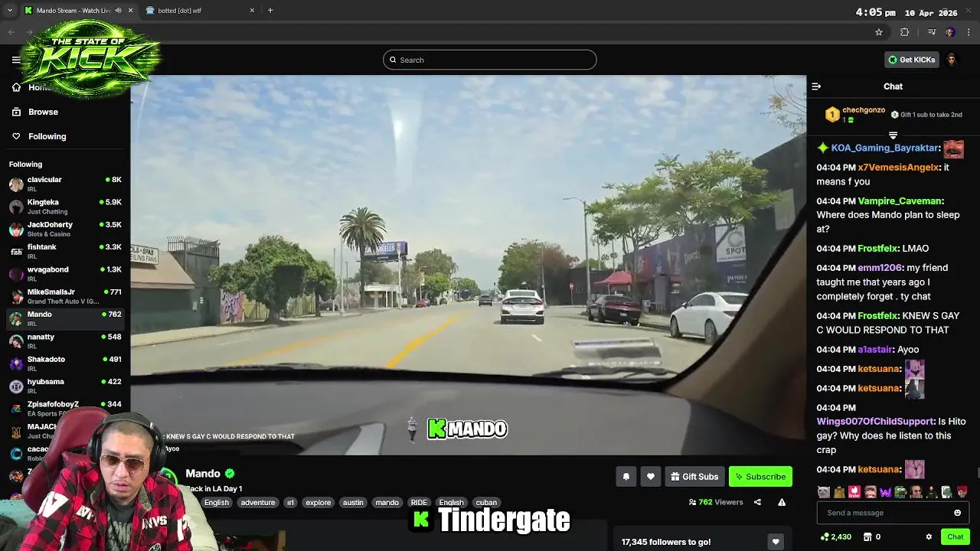Open a new browser tab
The image size is (980, 551).
270,11
